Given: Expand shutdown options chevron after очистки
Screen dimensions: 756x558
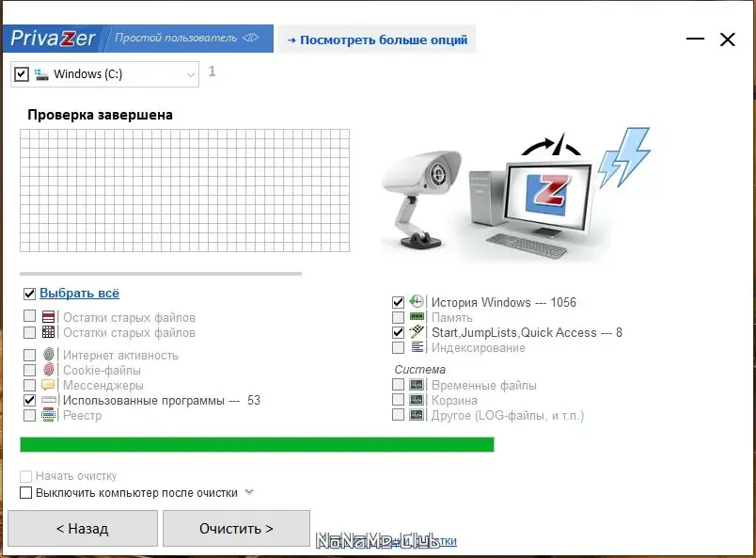Looking at the screenshot, I should click(249, 492).
